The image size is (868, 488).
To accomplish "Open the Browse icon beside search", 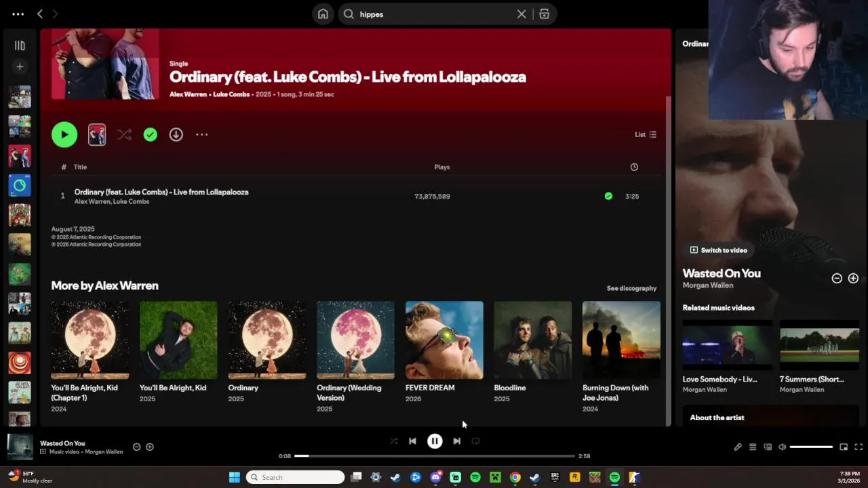I will point(544,14).
